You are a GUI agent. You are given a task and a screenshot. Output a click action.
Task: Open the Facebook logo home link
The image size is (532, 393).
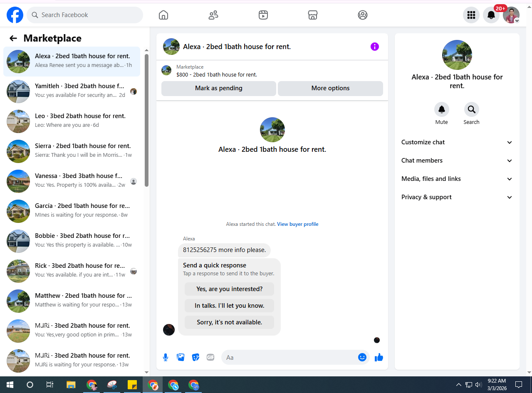pyautogui.click(x=15, y=15)
